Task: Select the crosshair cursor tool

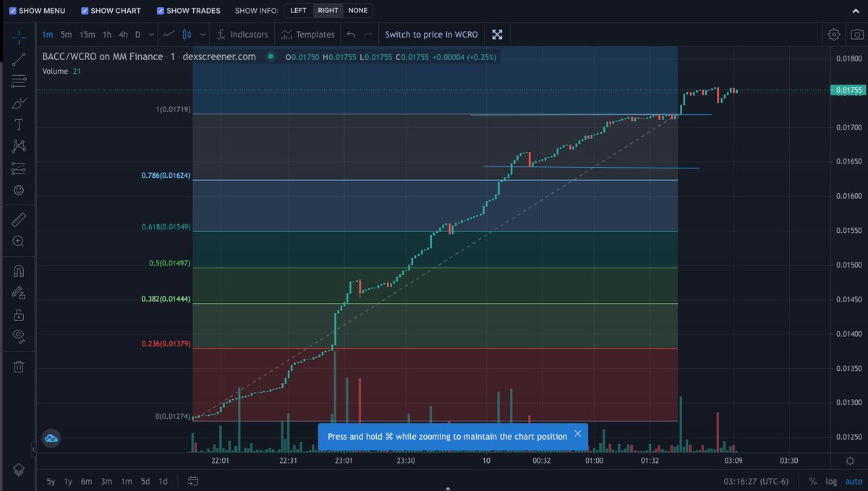Action: [19, 35]
